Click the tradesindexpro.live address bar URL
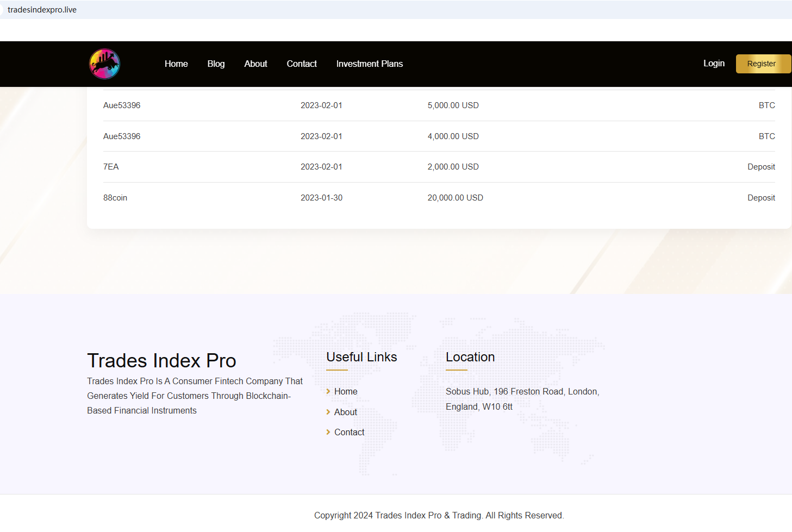This screenshot has width=792, height=532. coord(42,10)
